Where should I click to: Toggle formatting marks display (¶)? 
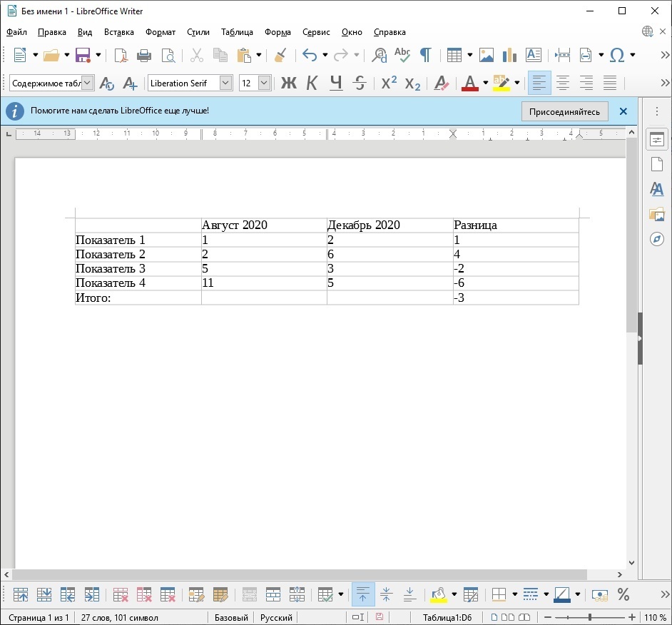coord(425,55)
